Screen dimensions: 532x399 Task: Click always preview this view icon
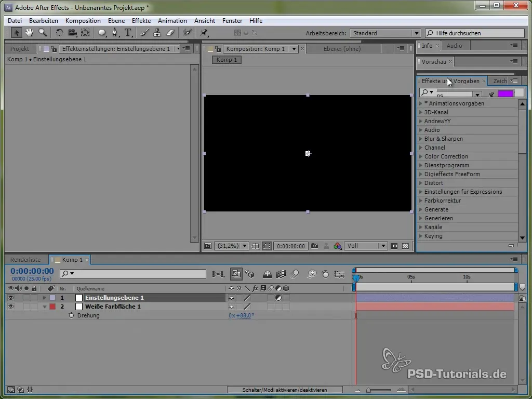coord(208,246)
